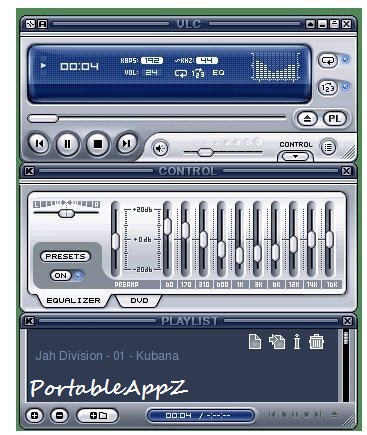Click the add folder button

point(98,415)
